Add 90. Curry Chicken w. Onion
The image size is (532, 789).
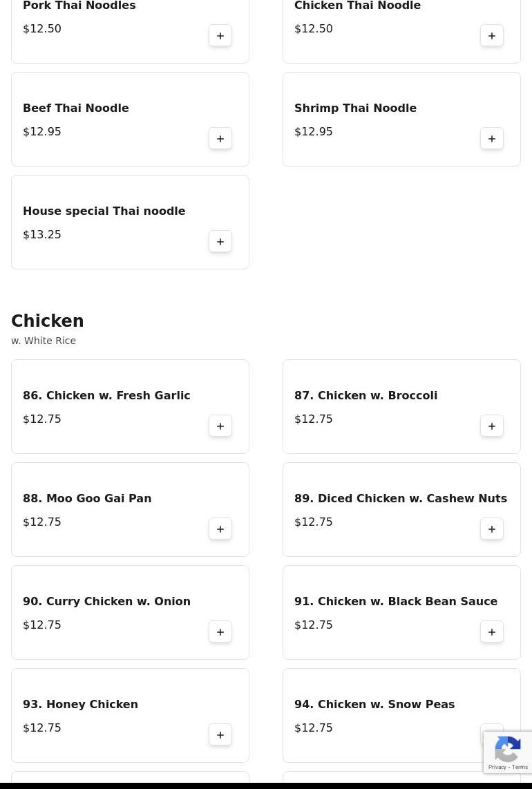220,632
